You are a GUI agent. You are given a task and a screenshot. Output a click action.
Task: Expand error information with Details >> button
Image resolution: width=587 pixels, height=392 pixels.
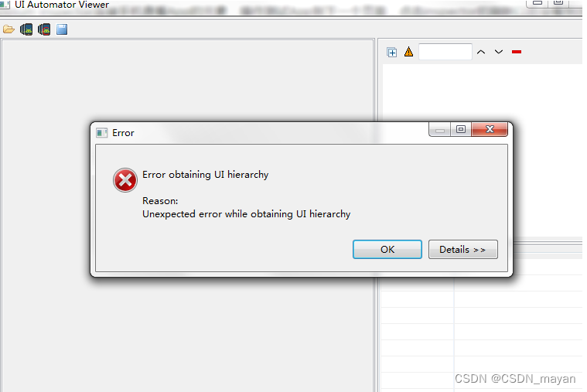pyautogui.click(x=463, y=250)
